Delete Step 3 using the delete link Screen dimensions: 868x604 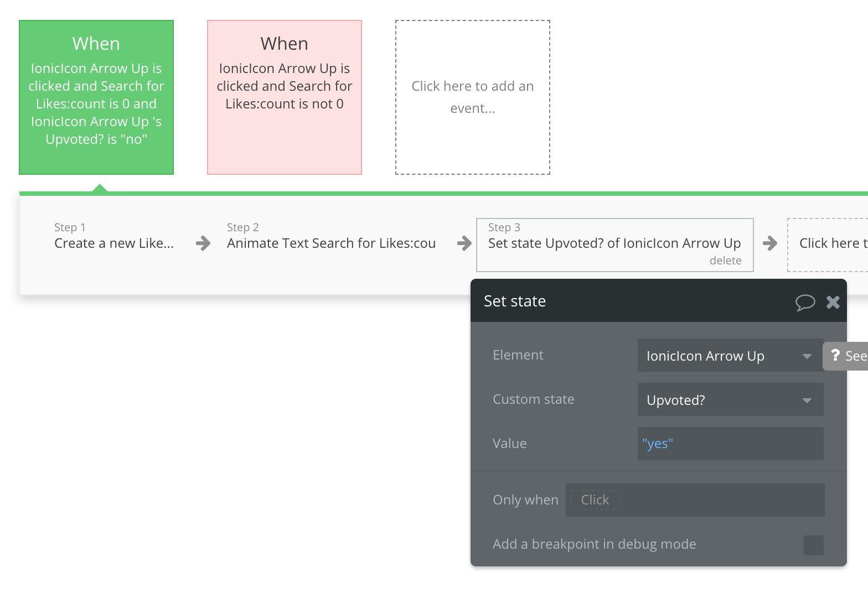(x=725, y=261)
